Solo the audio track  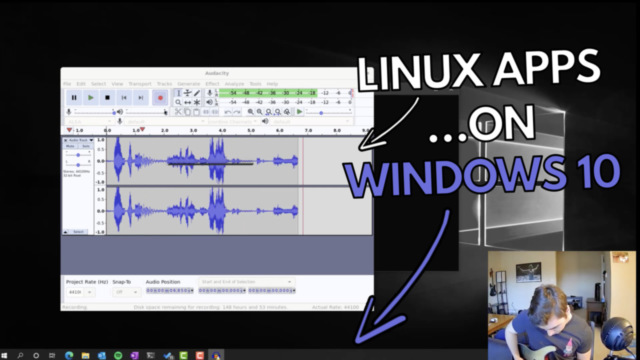click(86, 146)
